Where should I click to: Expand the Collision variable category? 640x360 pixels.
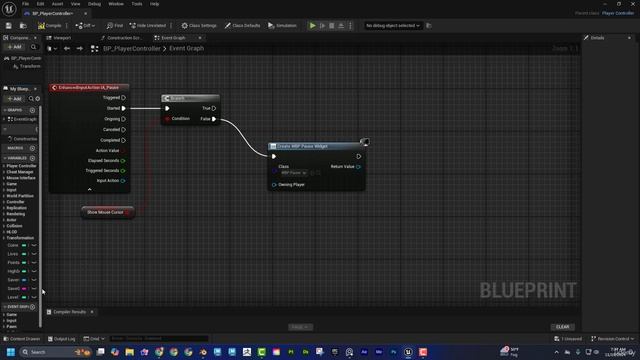pyautogui.click(x=4, y=226)
